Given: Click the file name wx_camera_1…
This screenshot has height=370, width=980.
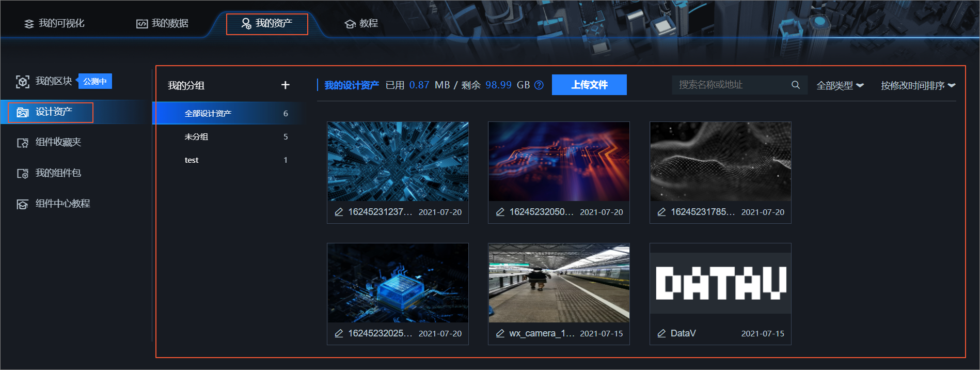Looking at the screenshot, I should (x=542, y=333).
